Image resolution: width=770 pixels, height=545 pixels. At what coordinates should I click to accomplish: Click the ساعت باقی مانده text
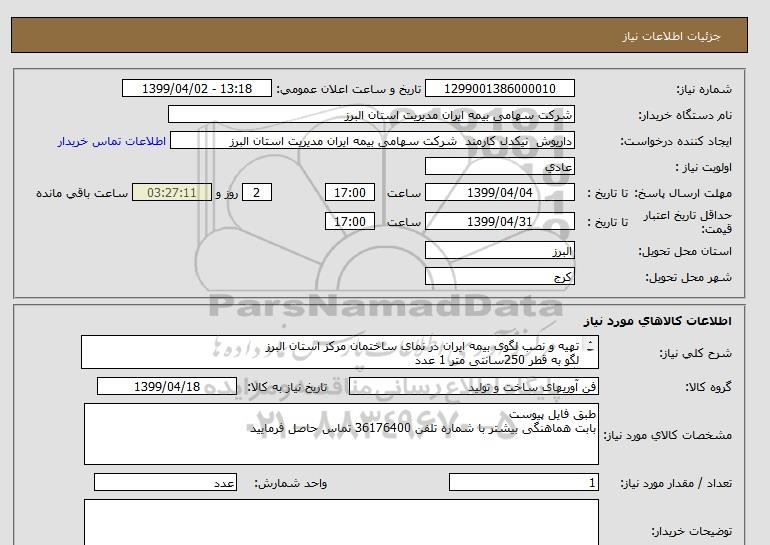coord(82,193)
